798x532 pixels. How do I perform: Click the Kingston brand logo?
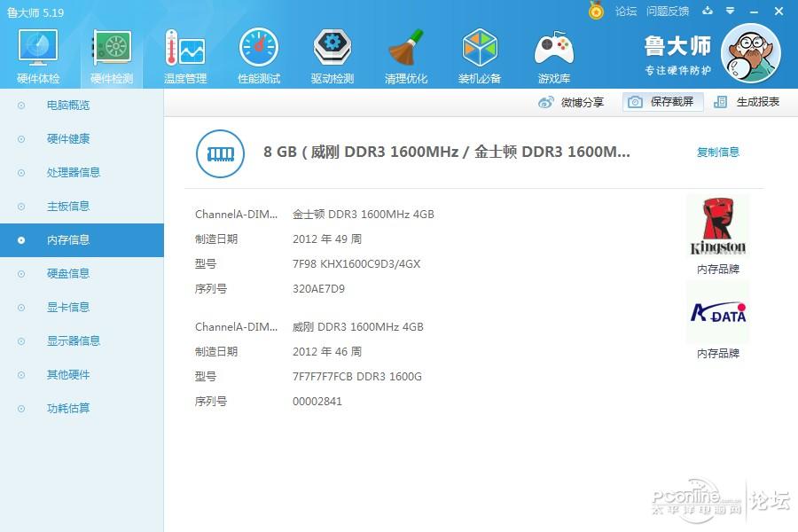717,225
